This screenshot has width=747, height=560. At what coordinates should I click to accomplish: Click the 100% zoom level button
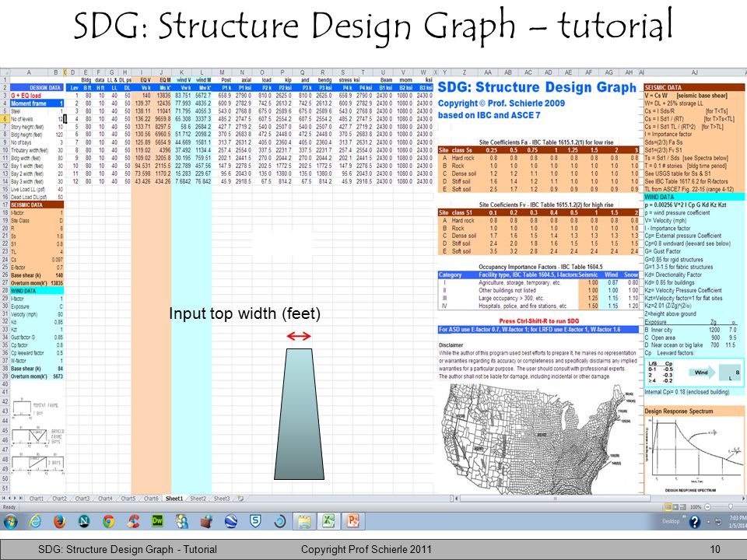(x=696, y=507)
